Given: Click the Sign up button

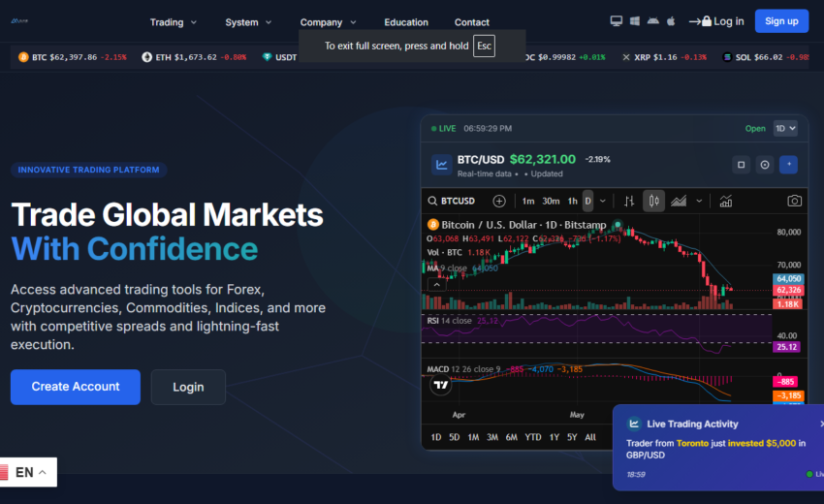Looking at the screenshot, I should (x=781, y=21).
